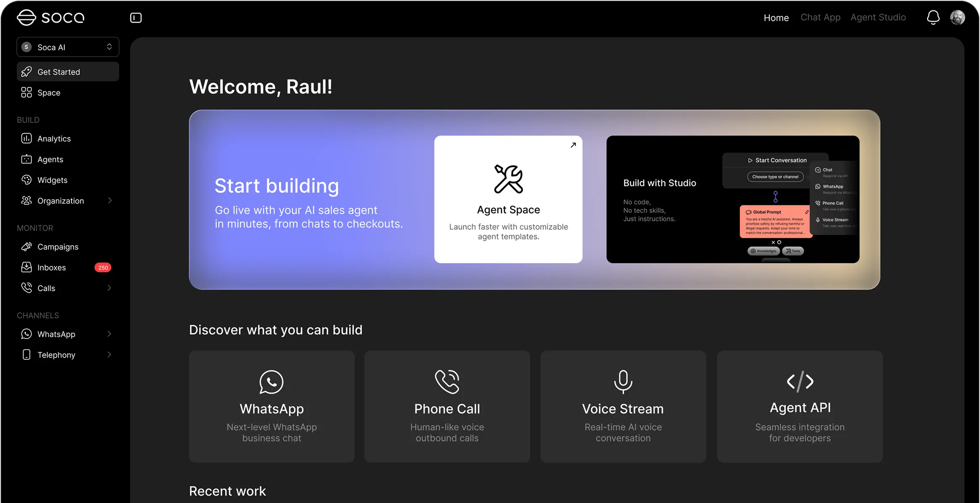Select the Voice Stream card title
Screen dimensions: 980x503
(x=623, y=409)
